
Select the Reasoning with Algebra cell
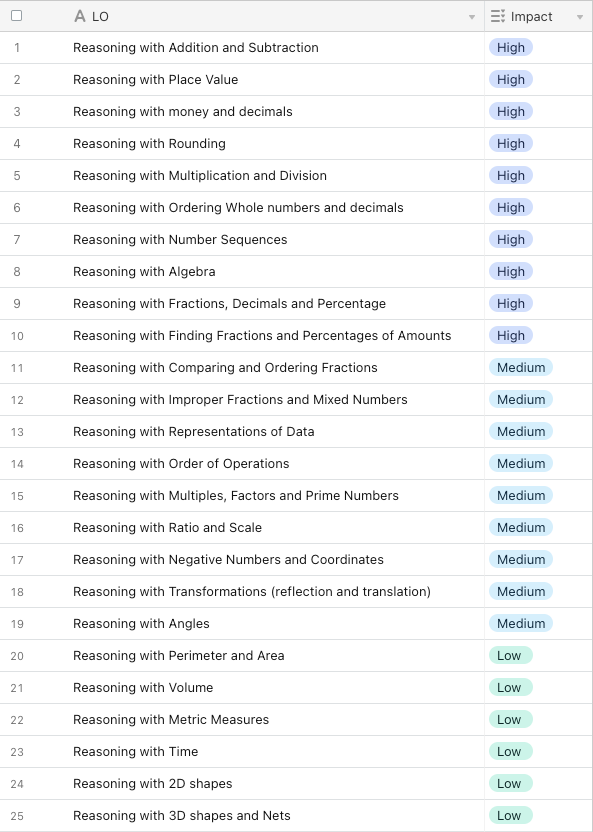276,272
